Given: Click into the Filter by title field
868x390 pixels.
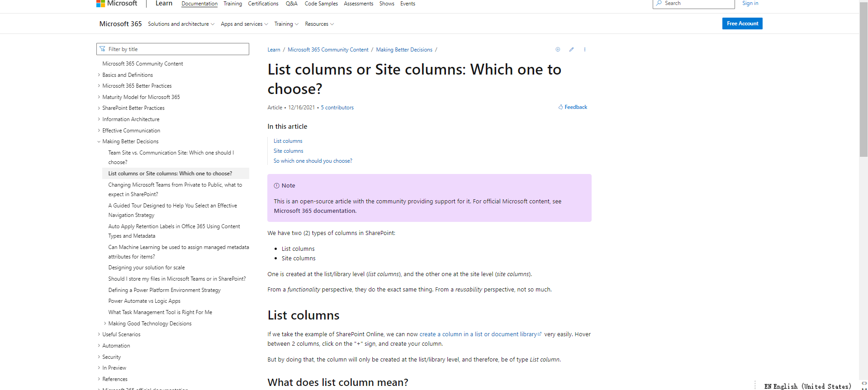Looking at the screenshot, I should pos(176,49).
